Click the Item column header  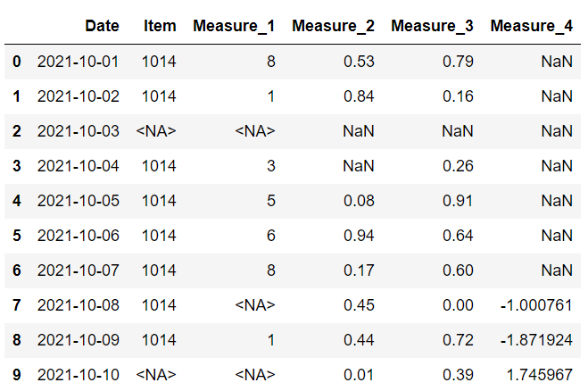160,27
